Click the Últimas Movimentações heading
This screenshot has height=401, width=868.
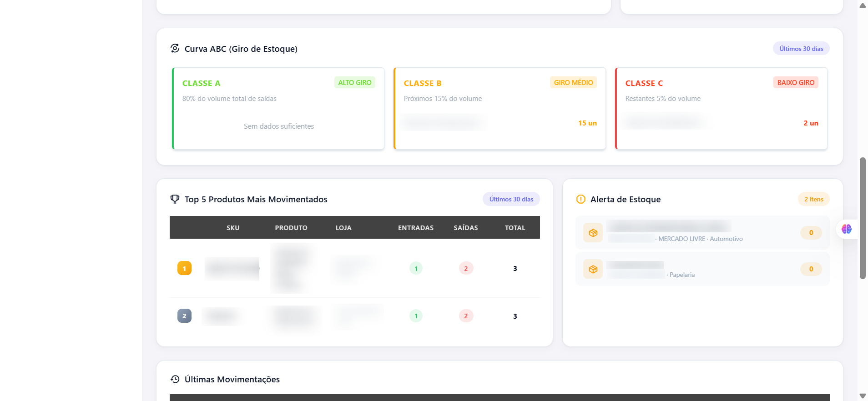point(232,379)
